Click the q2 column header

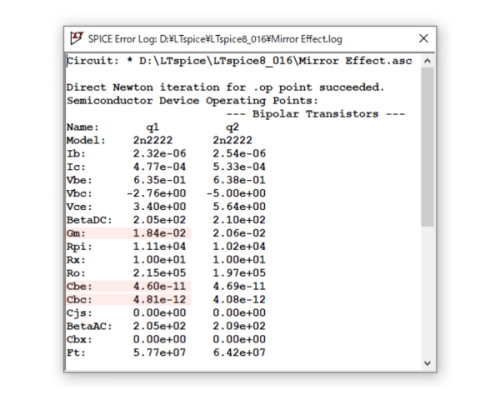click(x=232, y=127)
